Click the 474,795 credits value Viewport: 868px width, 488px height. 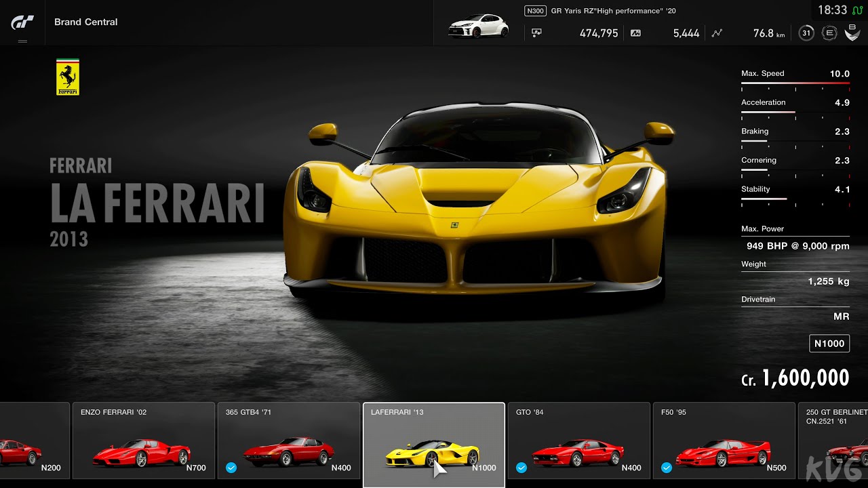click(599, 33)
